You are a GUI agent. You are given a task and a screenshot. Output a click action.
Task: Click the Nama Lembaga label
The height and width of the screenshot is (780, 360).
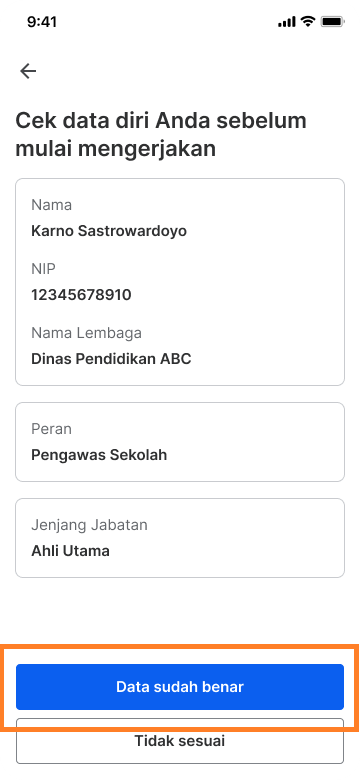[x=87, y=333]
